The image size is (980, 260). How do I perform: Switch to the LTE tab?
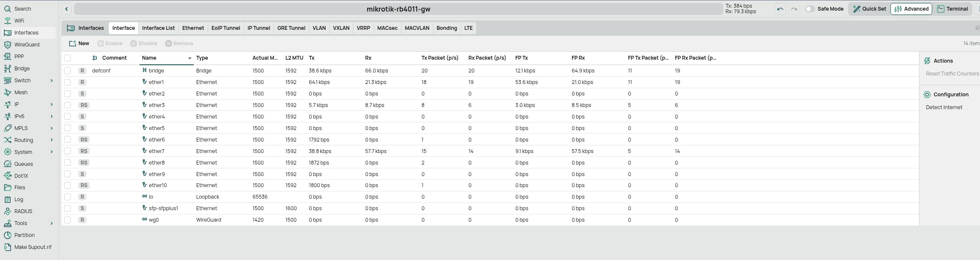click(x=468, y=28)
